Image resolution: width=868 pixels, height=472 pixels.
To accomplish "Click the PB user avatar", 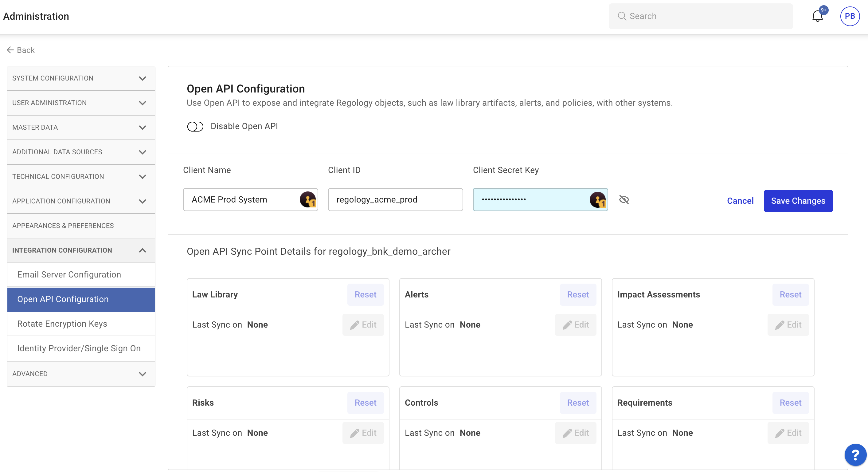I will (x=850, y=16).
